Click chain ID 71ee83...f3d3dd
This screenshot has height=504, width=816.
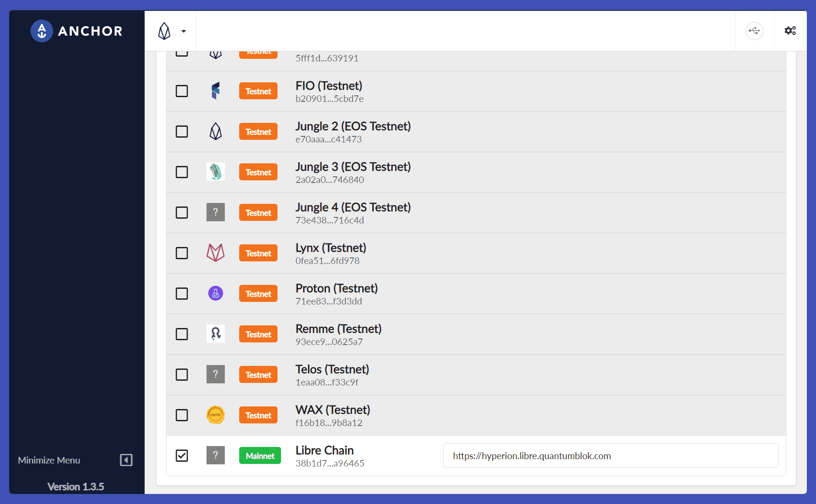pyautogui.click(x=329, y=301)
